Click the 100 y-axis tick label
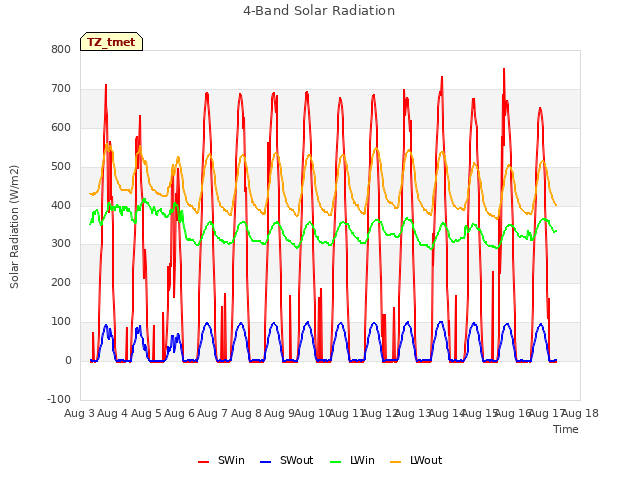The width and height of the screenshot is (640, 480). 61,322
